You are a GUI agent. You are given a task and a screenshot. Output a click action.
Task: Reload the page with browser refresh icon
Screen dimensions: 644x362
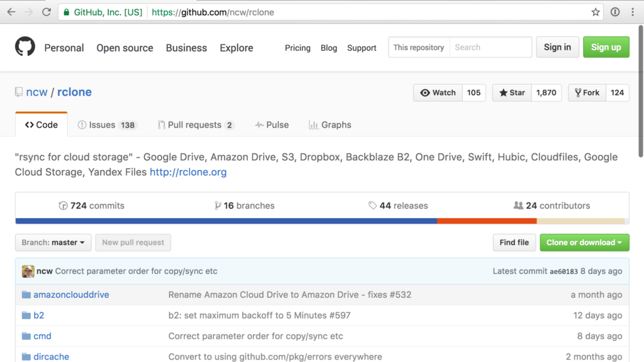click(x=47, y=12)
